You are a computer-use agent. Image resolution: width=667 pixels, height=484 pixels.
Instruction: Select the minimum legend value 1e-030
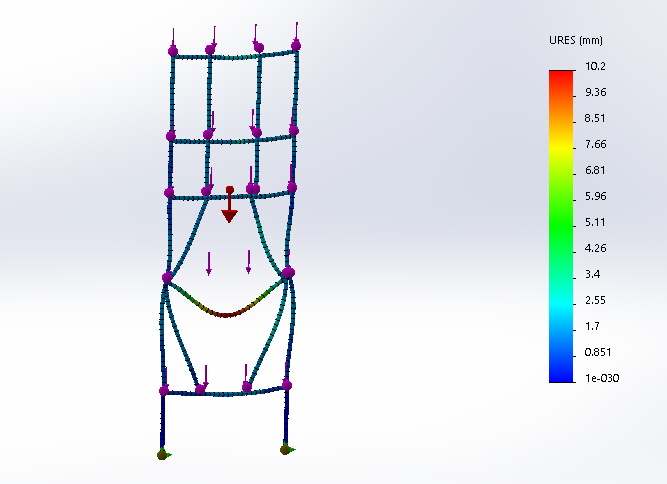602,378
